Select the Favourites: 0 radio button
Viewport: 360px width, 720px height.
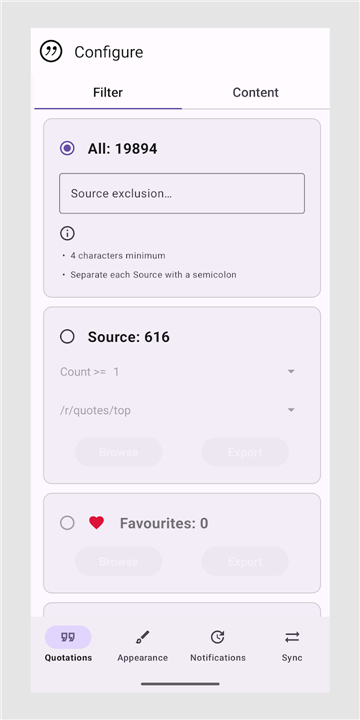[x=68, y=523]
